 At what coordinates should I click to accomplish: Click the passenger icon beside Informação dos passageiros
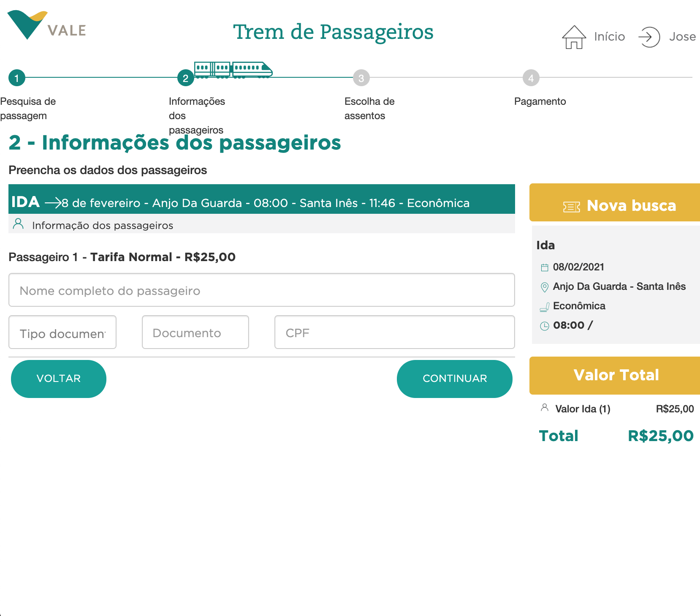tap(18, 224)
